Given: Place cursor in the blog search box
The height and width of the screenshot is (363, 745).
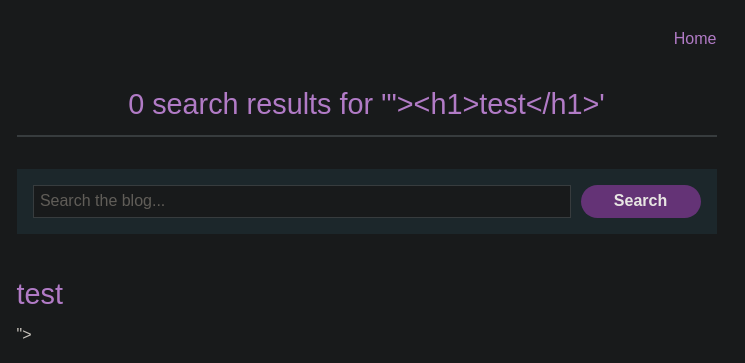Looking at the screenshot, I should [302, 201].
